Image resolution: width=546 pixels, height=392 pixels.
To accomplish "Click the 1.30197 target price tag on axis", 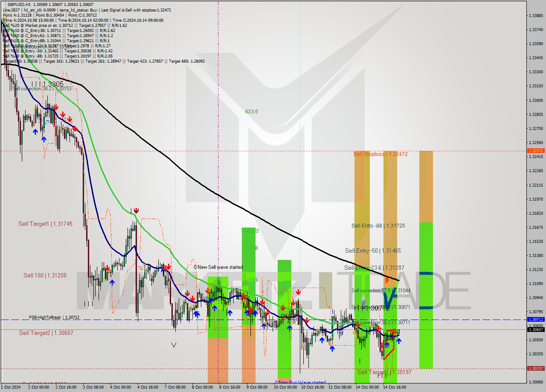I will click(x=535, y=369).
